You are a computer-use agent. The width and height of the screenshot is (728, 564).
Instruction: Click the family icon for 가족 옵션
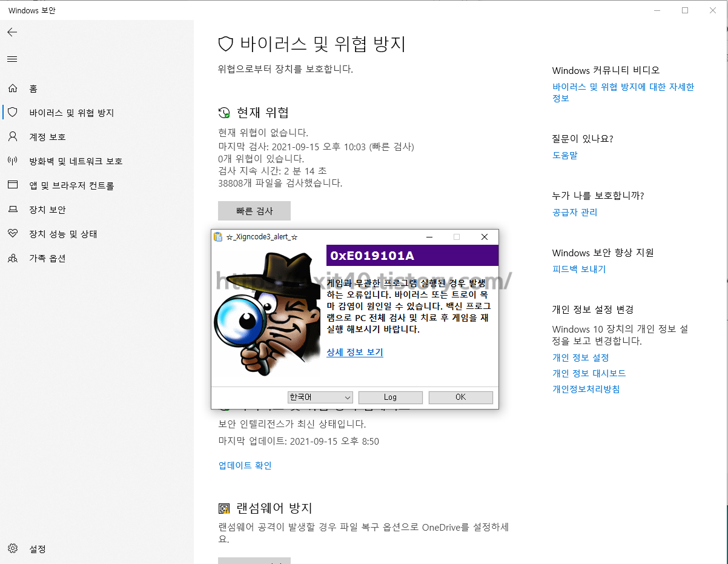click(x=13, y=258)
